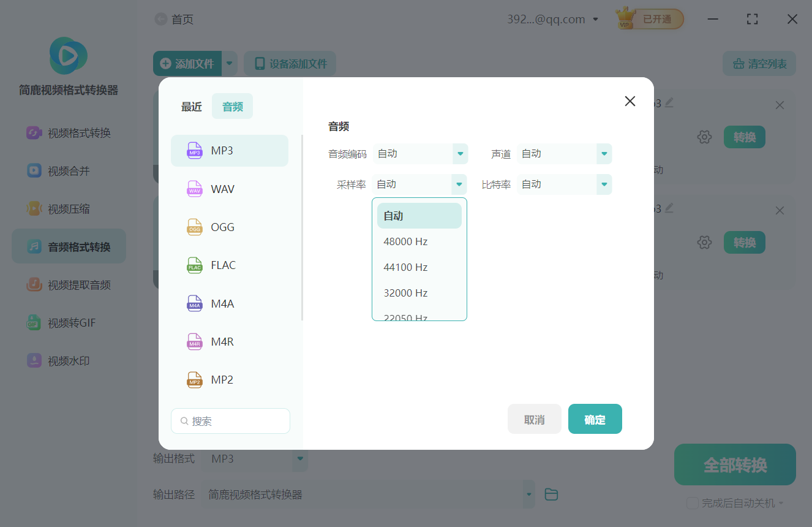The width and height of the screenshot is (812, 527).
Task: Open the 视频合并 (video merge) tool
Action: click(68, 170)
